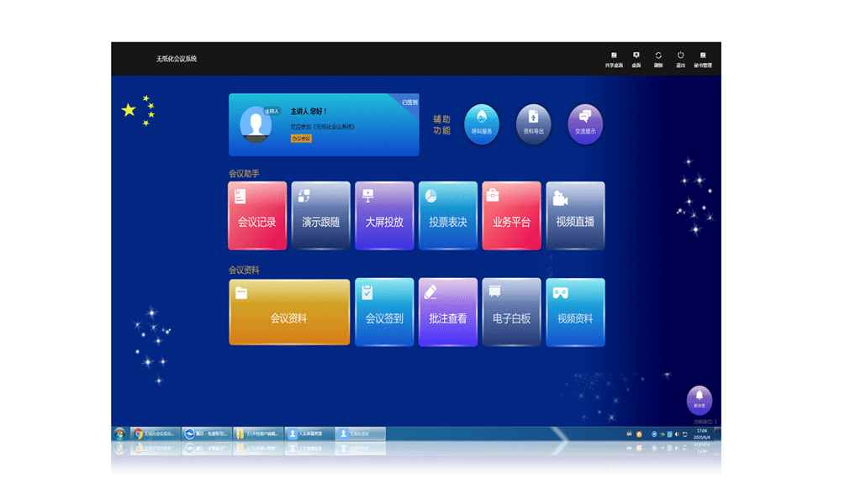
Task: Click the 刷新 refresh icon in top bar
Action: coord(658,59)
